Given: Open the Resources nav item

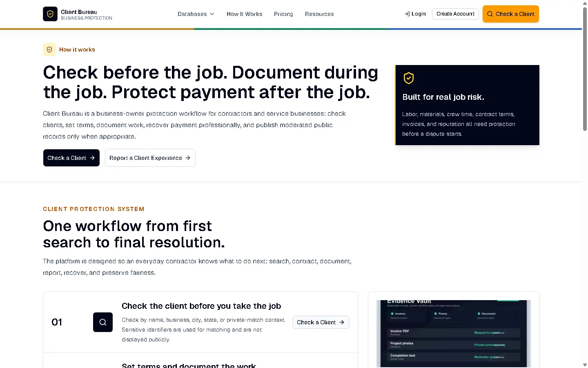Looking at the screenshot, I should point(319,14).
